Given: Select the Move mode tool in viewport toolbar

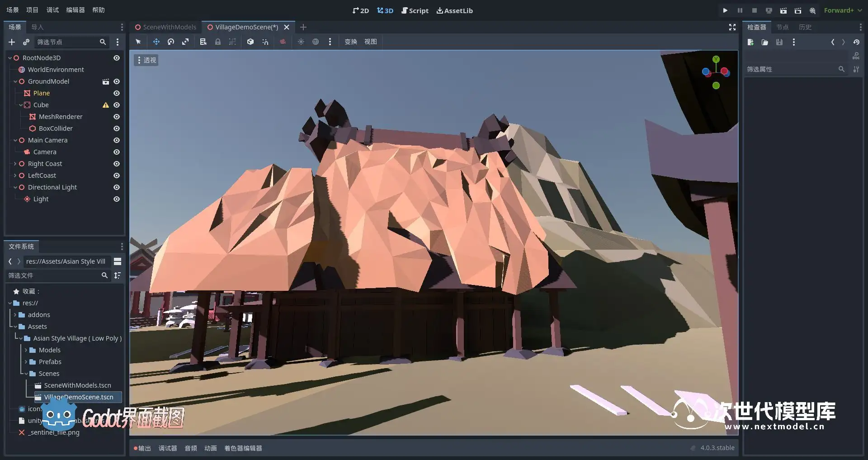Looking at the screenshot, I should point(156,42).
